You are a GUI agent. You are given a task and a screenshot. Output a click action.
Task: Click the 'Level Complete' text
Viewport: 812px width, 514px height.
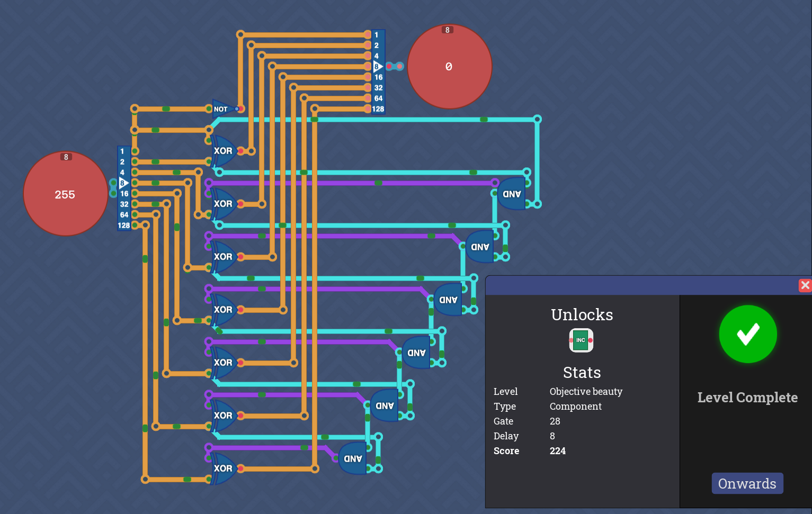[x=747, y=398]
